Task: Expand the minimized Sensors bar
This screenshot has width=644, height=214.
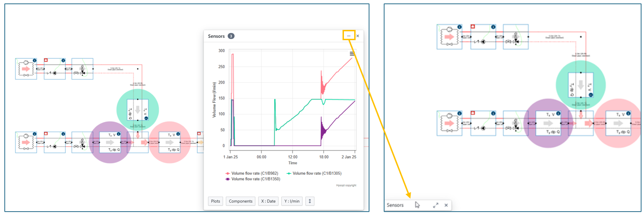Action: pyautogui.click(x=435, y=205)
